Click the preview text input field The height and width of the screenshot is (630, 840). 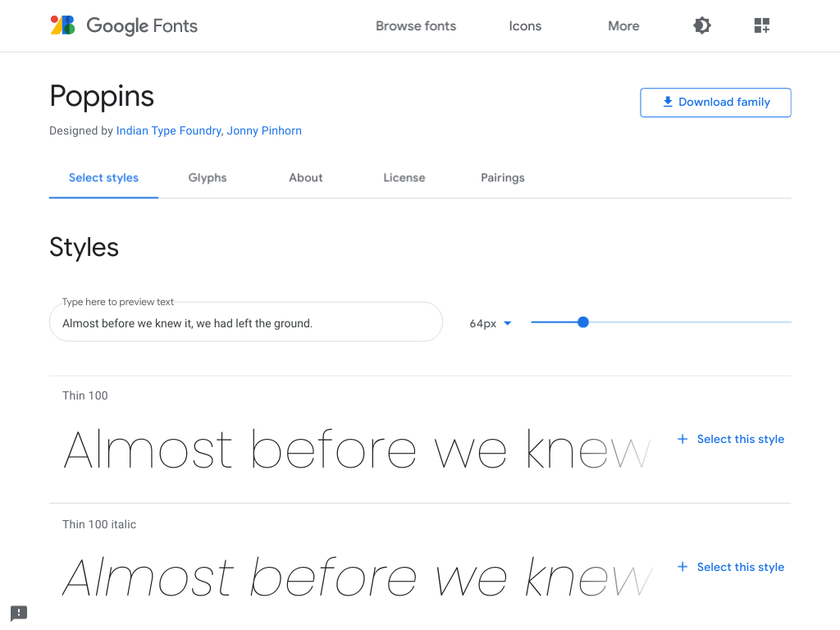click(x=246, y=323)
